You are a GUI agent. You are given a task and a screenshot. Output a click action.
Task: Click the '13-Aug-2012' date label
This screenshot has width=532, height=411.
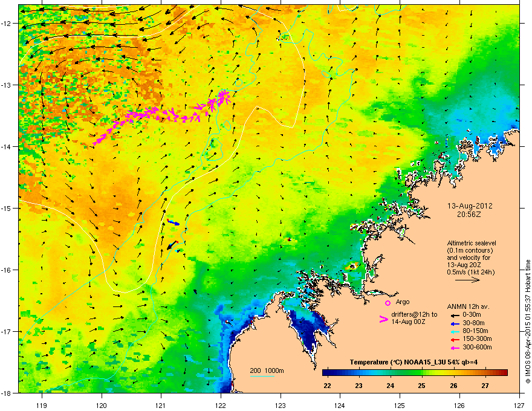tap(470, 206)
